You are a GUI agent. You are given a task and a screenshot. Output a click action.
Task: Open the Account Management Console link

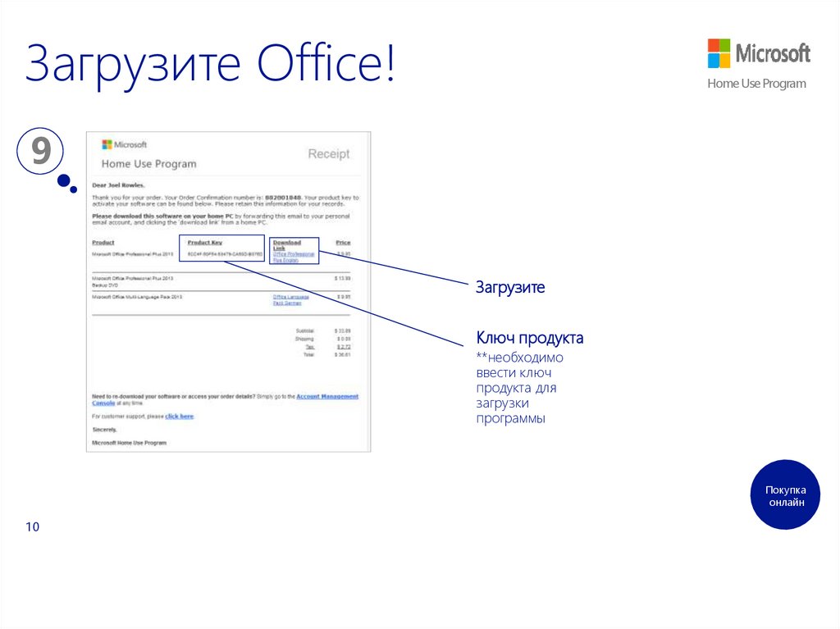327,397
